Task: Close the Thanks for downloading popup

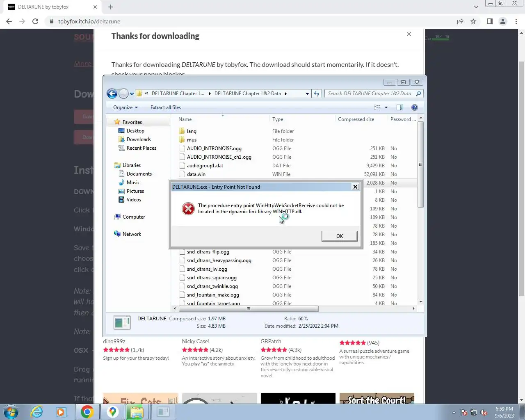Action: [x=409, y=34]
